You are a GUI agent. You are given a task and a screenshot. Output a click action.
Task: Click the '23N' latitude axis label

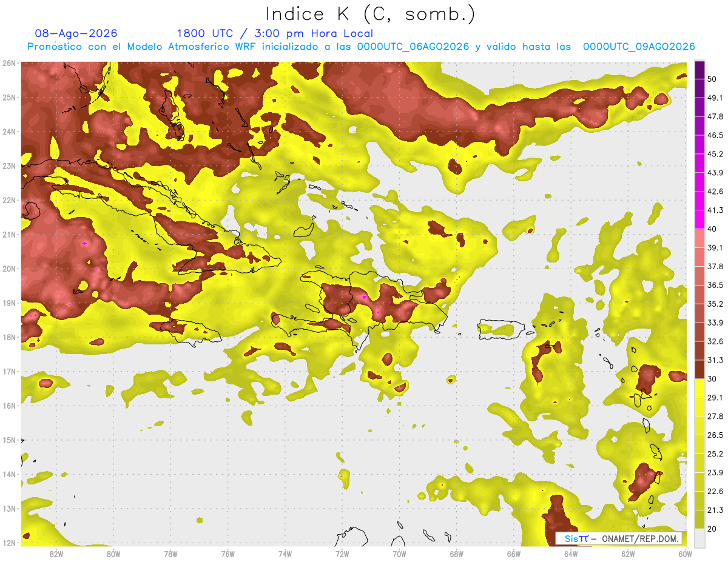coord(9,166)
